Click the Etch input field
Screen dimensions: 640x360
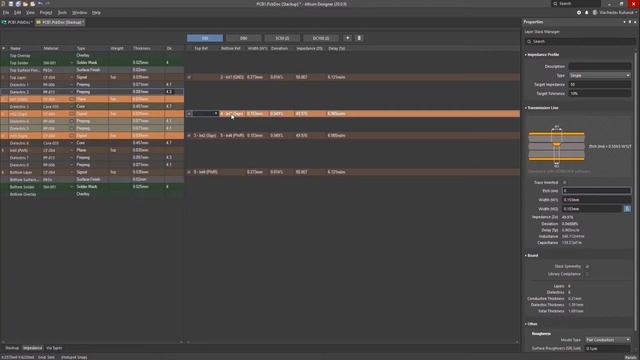[x=596, y=191]
